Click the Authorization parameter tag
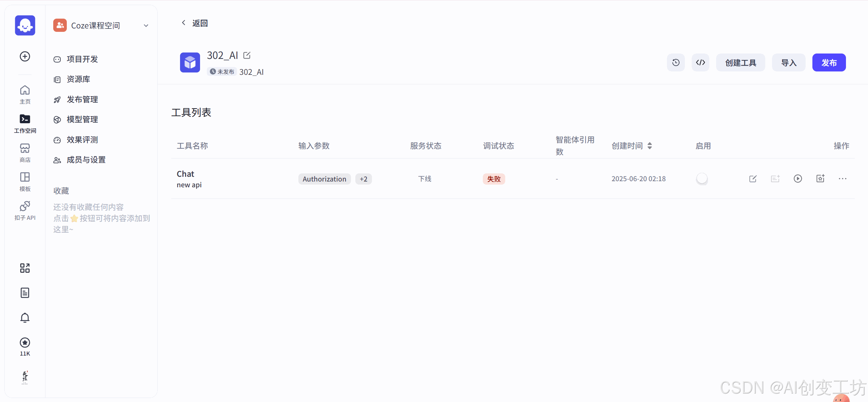The width and height of the screenshot is (868, 402). coord(324,179)
